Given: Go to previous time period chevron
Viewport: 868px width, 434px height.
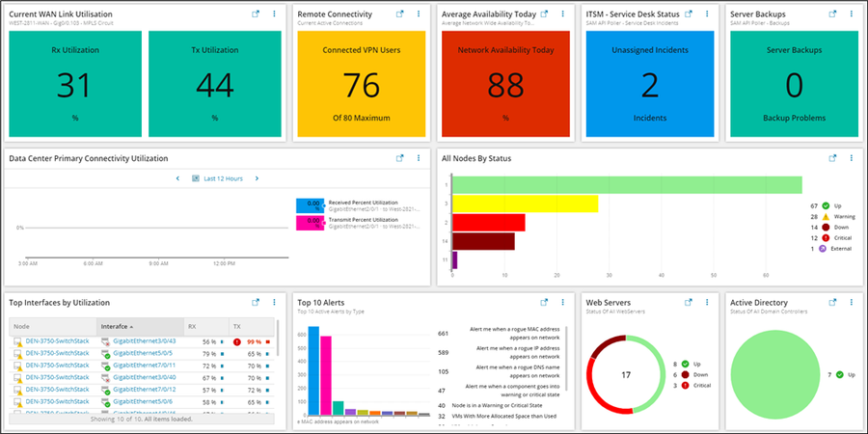Looking at the screenshot, I should 177,178.
